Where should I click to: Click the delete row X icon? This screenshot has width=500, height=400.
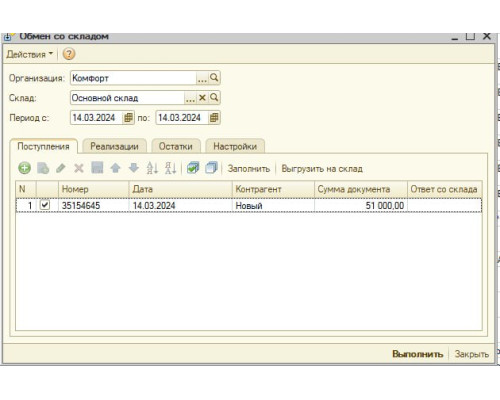point(79,168)
